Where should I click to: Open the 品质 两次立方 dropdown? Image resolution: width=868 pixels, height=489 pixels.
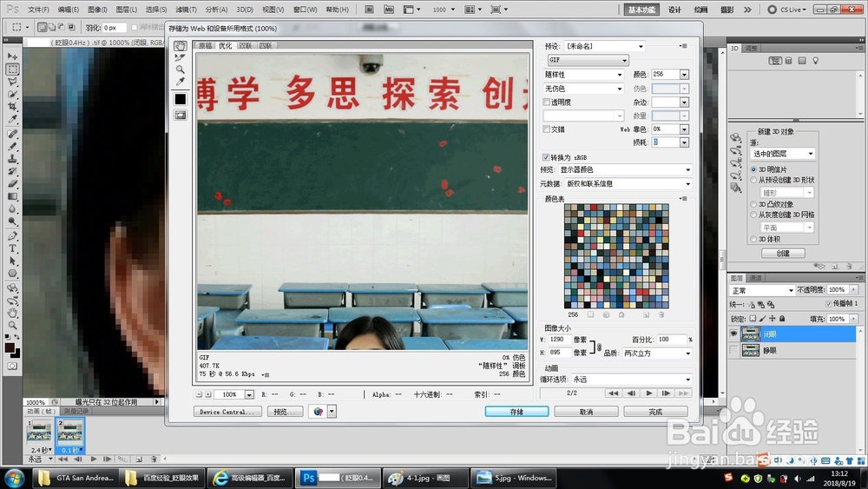click(658, 354)
